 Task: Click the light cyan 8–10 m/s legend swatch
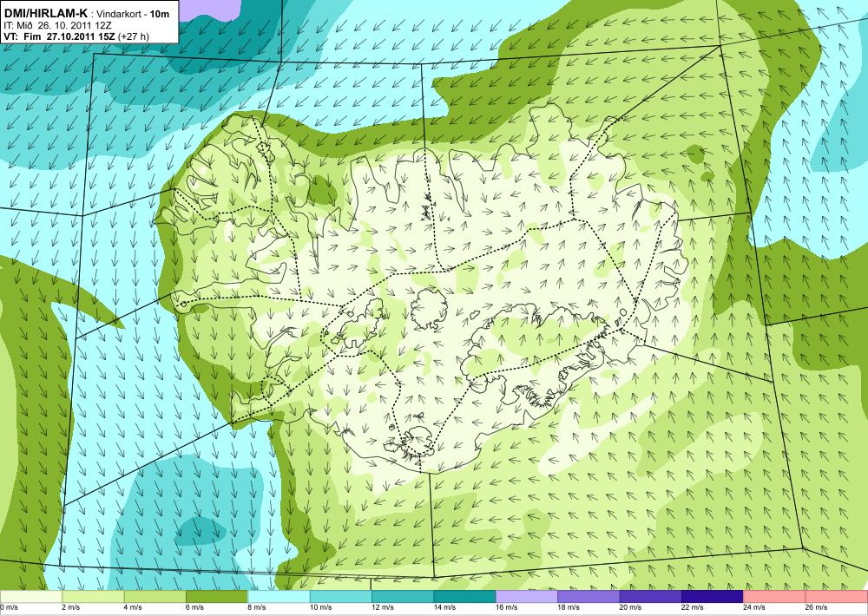point(279,597)
